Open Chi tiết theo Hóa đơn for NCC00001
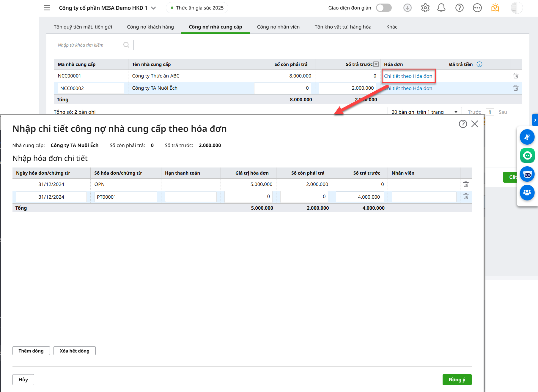 [408, 76]
